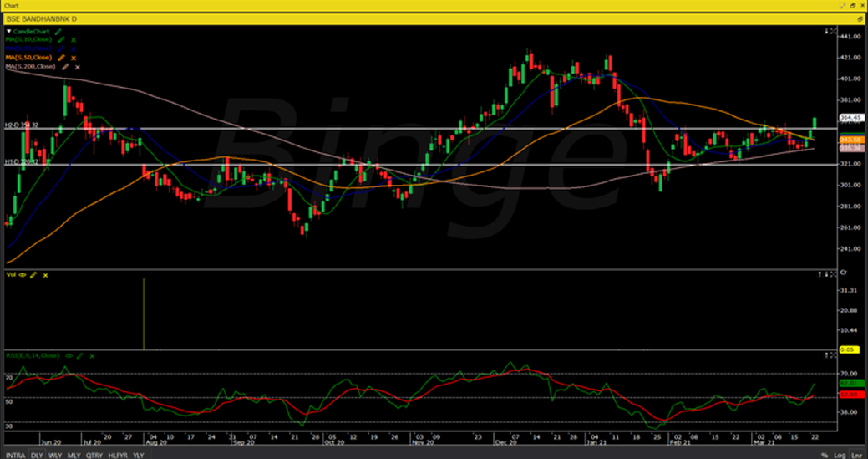Select the DLY daily timeframe tab
868x459 pixels.
coord(37,455)
